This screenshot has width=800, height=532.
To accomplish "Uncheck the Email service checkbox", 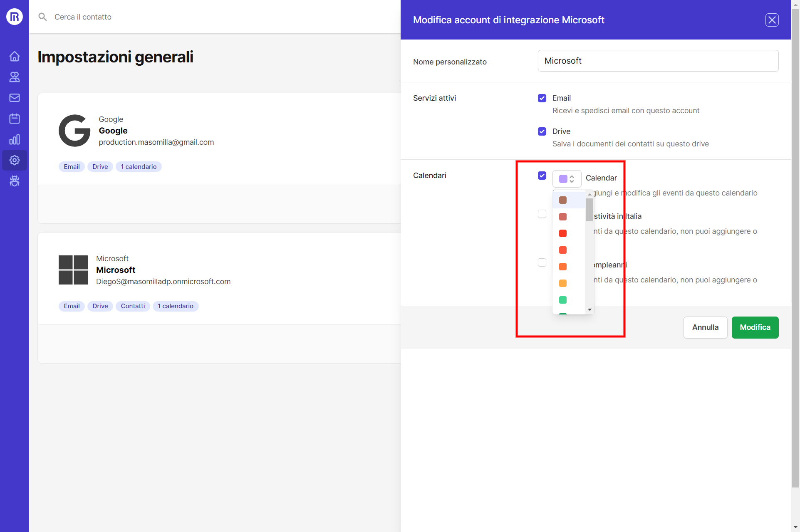I will 542,98.
